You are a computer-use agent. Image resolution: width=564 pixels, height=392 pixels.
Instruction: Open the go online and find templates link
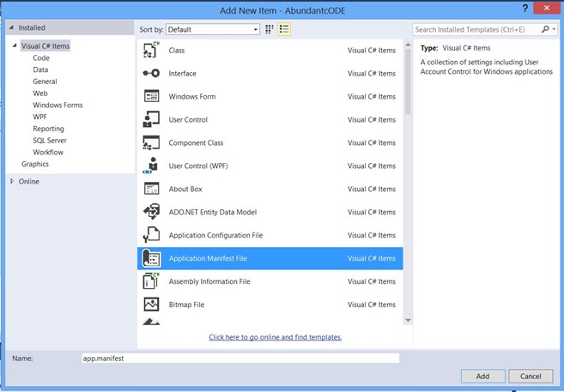pos(276,337)
